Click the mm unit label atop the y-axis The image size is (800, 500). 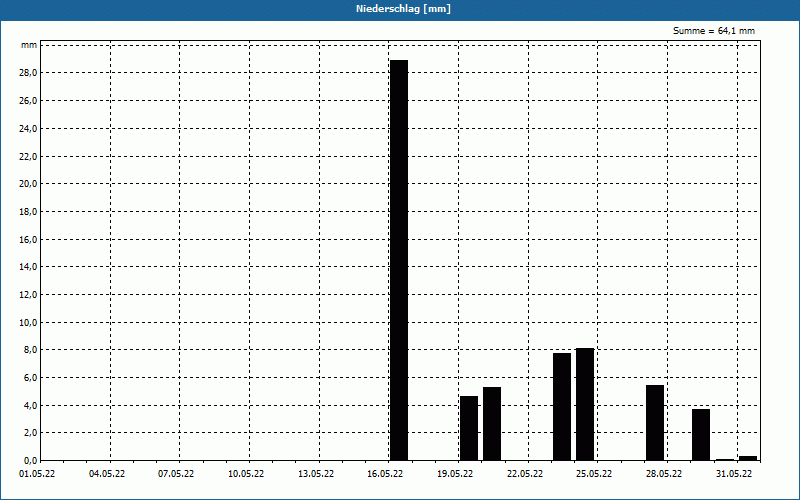[29, 45]
